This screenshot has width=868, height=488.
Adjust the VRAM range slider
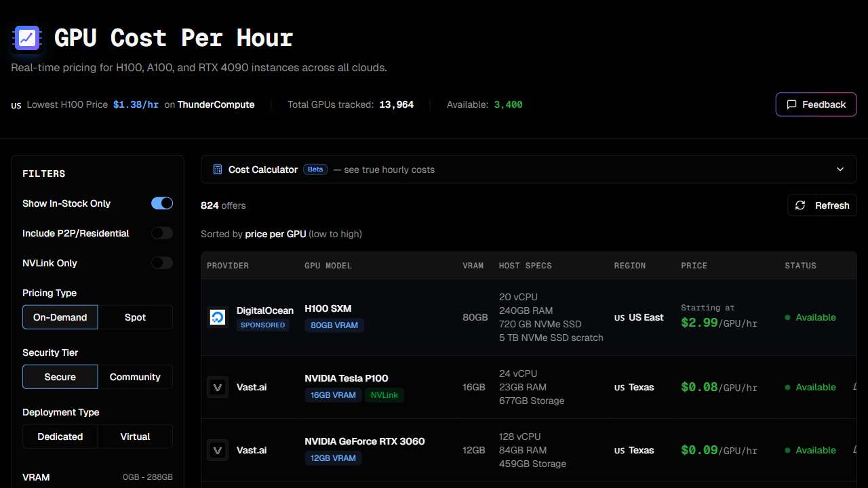tap(97, 485)
